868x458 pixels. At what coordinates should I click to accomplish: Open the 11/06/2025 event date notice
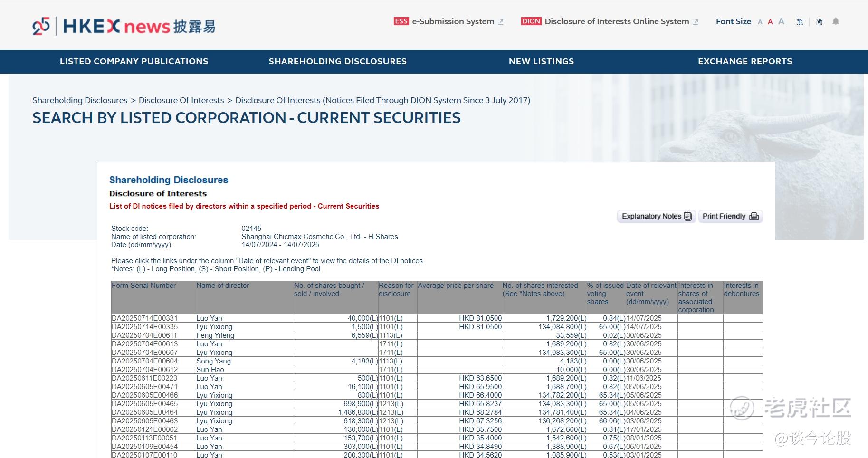click(644, 378)
